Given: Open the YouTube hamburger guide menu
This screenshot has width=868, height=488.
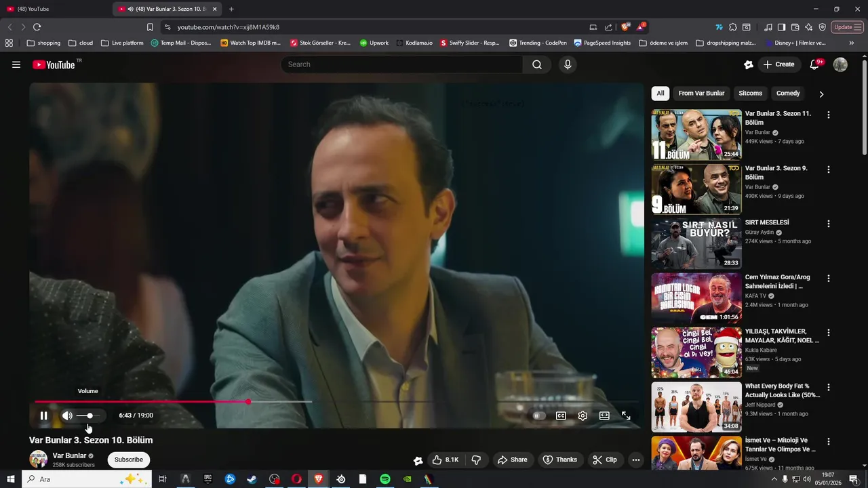Looking at the screenshot, I should (16, 64).
